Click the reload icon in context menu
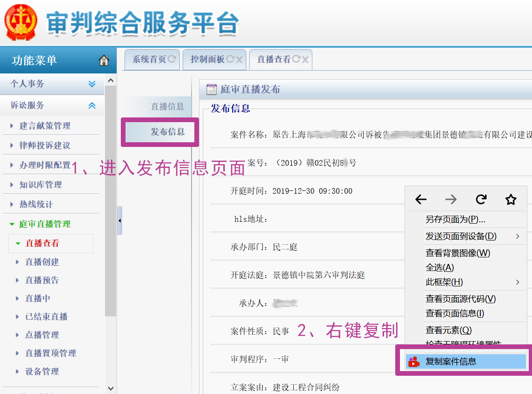 coord(481,200)
